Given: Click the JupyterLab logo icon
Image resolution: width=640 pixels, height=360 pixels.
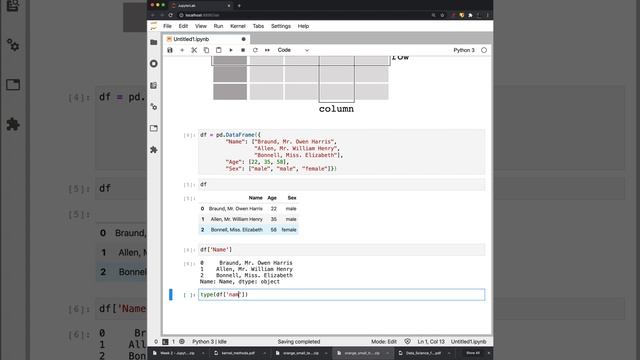Looking at the screenshot, I should point(154,26).
